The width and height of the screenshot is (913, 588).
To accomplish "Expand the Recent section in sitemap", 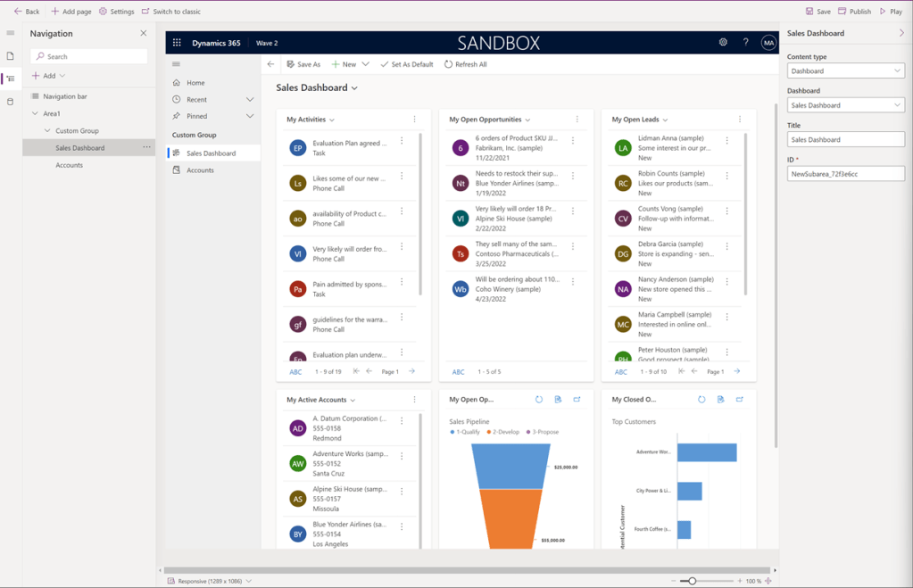I will (250, 100).
